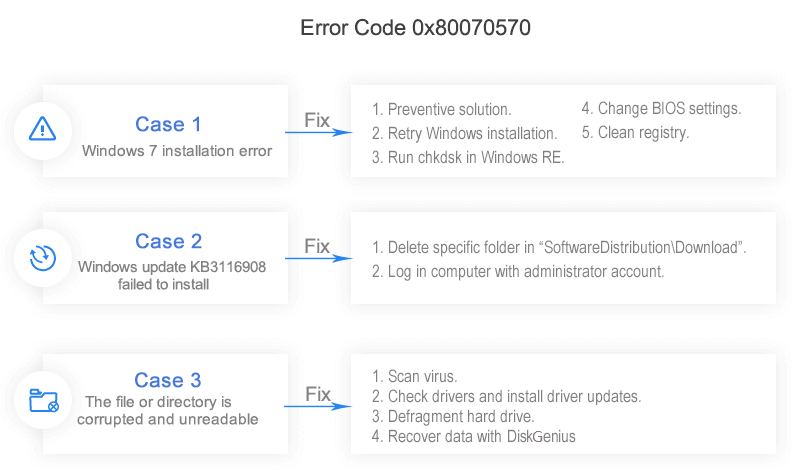Viewport: 800px width, 476px height.
Task: Click 'Run chkdsk in Windows RE' step
Action: point(468,157)
